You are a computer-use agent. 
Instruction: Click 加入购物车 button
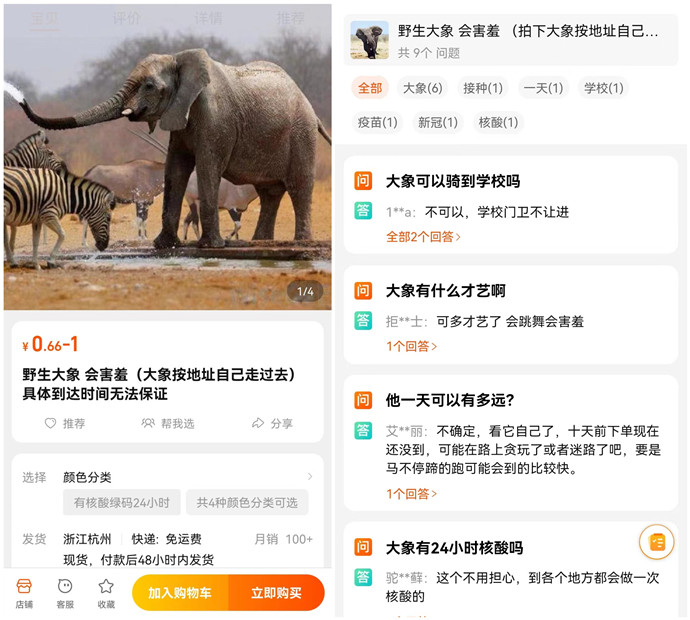(x=180, y=593)
